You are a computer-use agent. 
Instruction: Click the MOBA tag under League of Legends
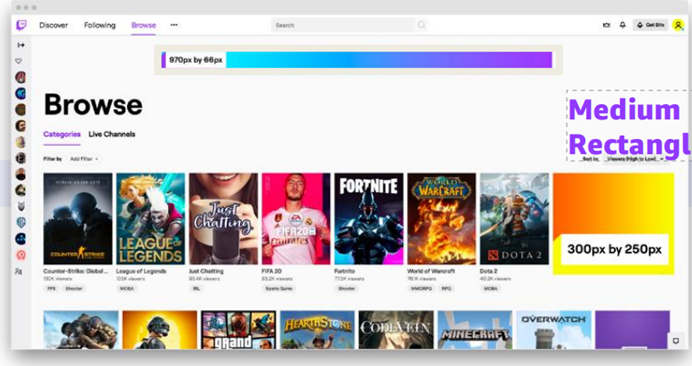[x=127, y=288]
